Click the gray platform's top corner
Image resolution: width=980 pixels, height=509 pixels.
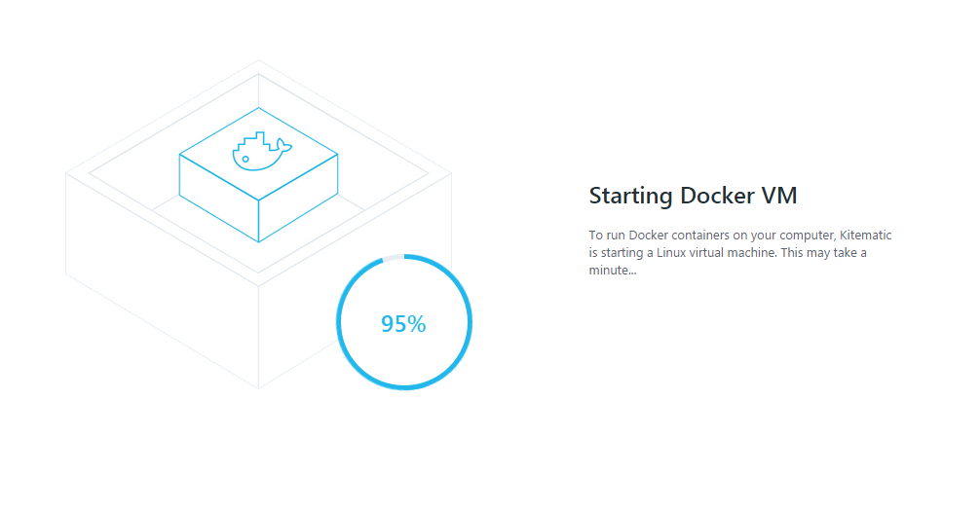(x=258, y=62)
